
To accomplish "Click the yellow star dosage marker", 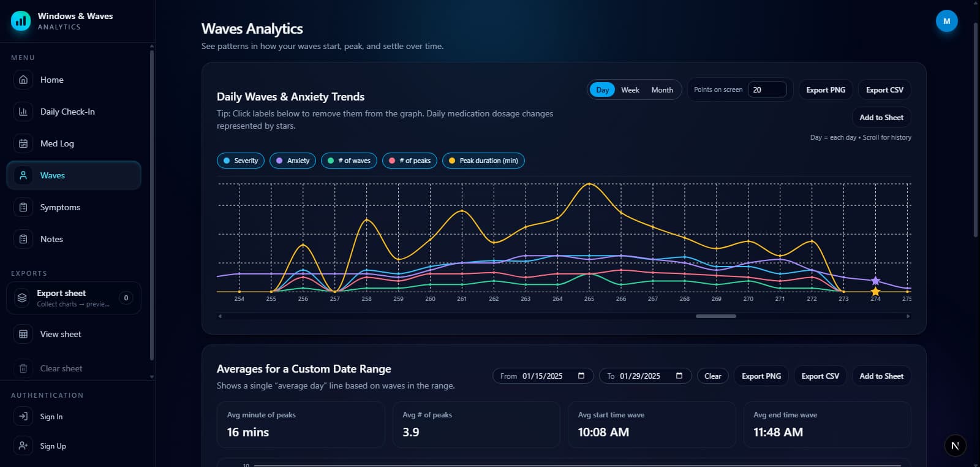I will [x=875, y=292].
